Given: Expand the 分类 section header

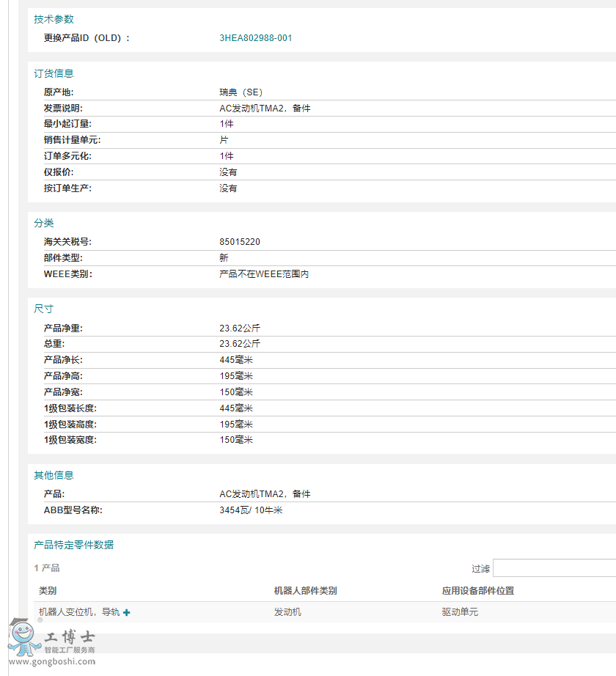Looking at the screenshot, I should pyautogui.click(x=44, y=223).
